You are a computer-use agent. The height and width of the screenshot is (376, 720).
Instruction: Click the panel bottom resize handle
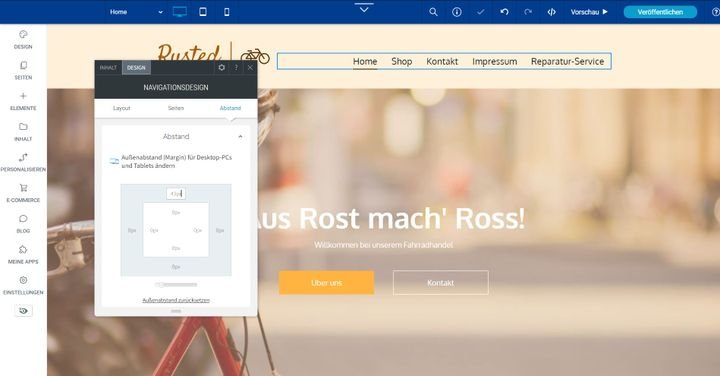point(176,311)
